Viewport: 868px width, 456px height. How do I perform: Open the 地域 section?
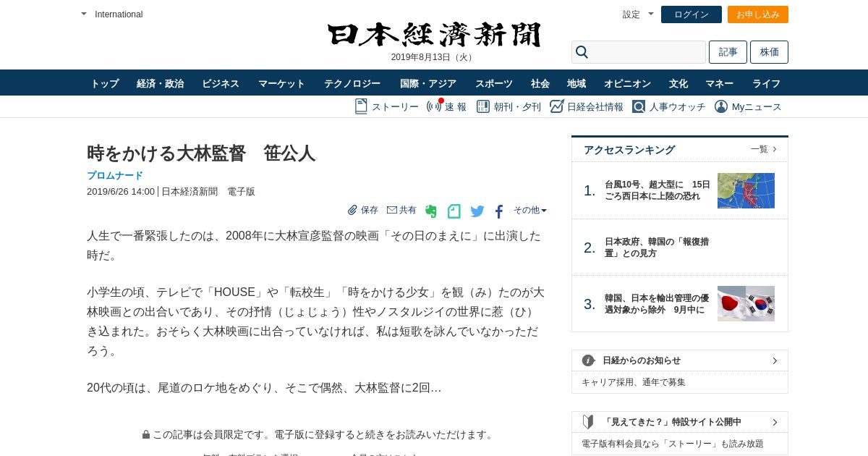(576, 83)
